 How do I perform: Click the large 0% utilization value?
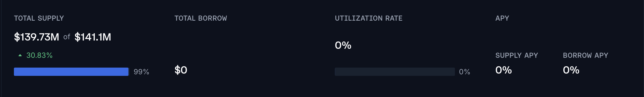pos(343,45)
